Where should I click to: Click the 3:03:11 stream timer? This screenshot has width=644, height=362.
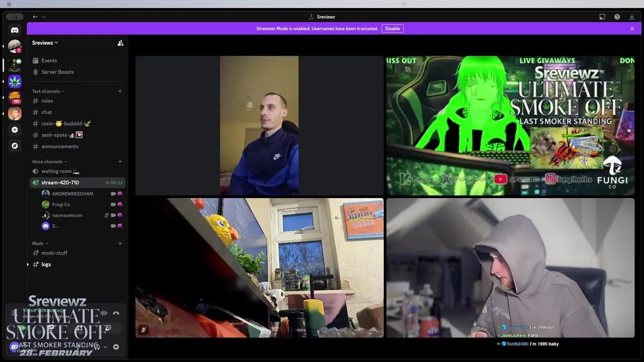pyautogui.click(x=114, y=183)
